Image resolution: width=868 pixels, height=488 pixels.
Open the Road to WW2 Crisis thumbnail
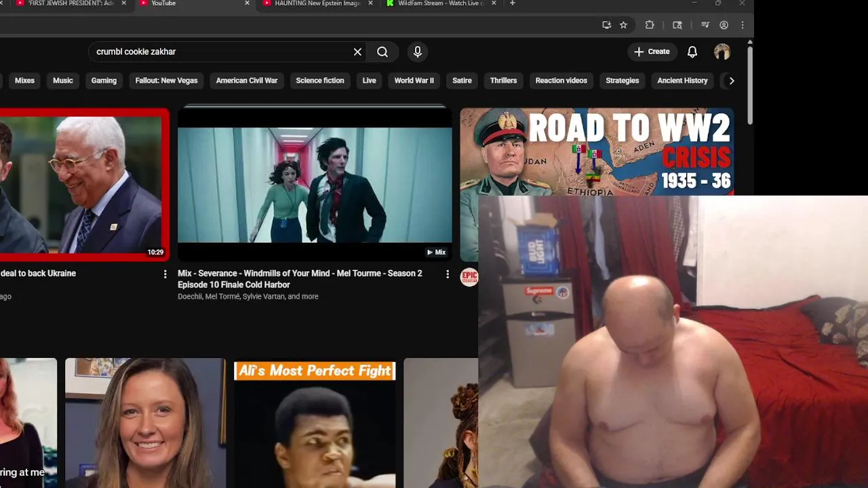click(597, 152)
